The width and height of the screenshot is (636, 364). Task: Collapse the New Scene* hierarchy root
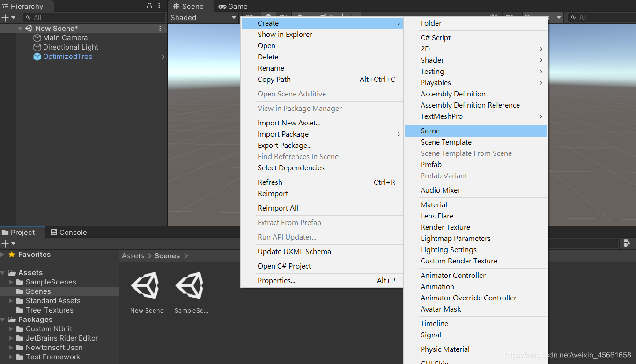point(20,29)
